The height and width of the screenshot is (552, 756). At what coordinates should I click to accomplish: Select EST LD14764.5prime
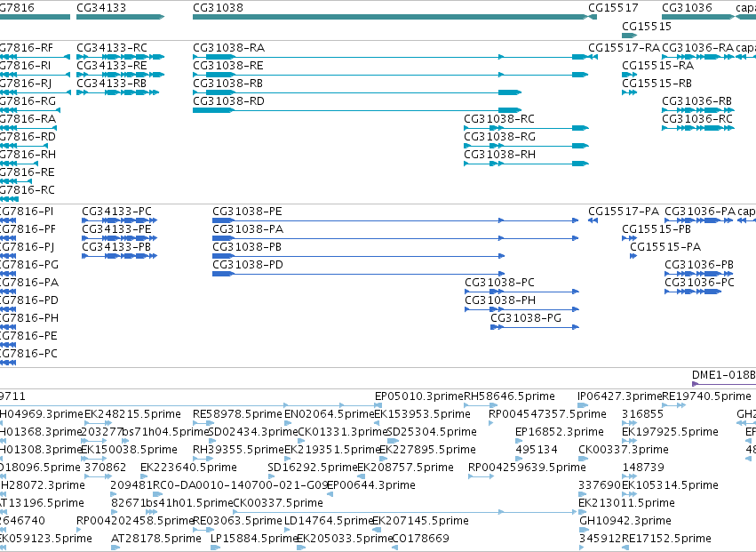[x=288, y=530]
